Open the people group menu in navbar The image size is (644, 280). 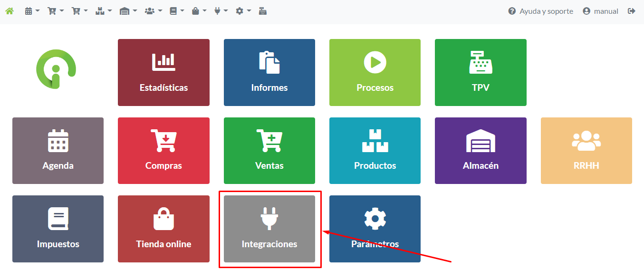[153, 11]
